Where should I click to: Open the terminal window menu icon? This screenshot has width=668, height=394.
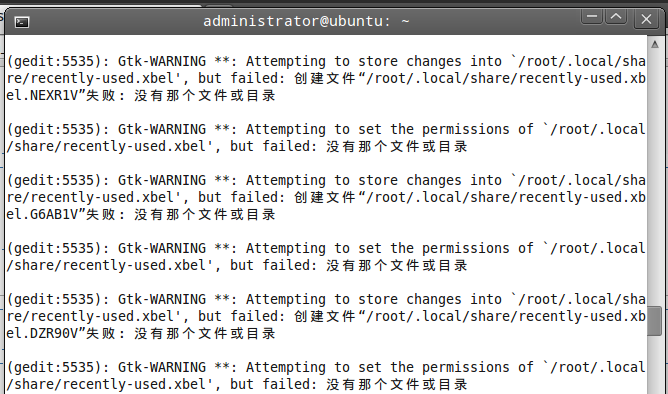22,22
